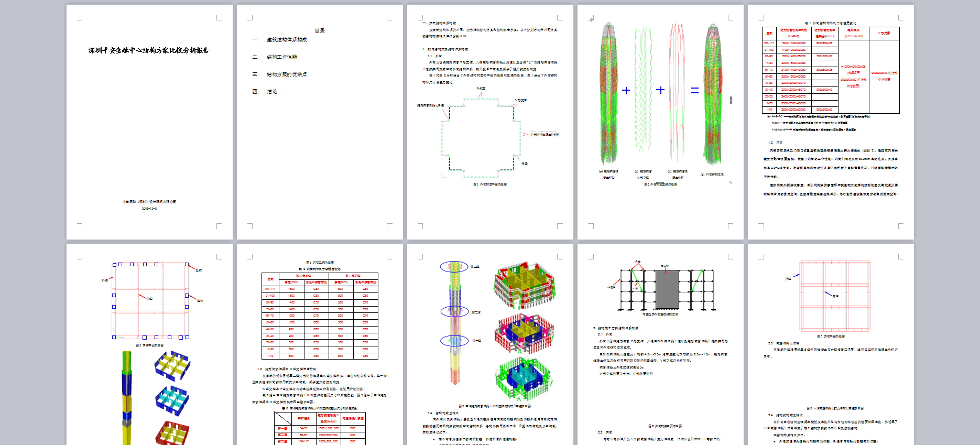This screenshot has height=445, width=980.
Task: Click the 目录 heading on page two
Action: [x=320, y=30]
